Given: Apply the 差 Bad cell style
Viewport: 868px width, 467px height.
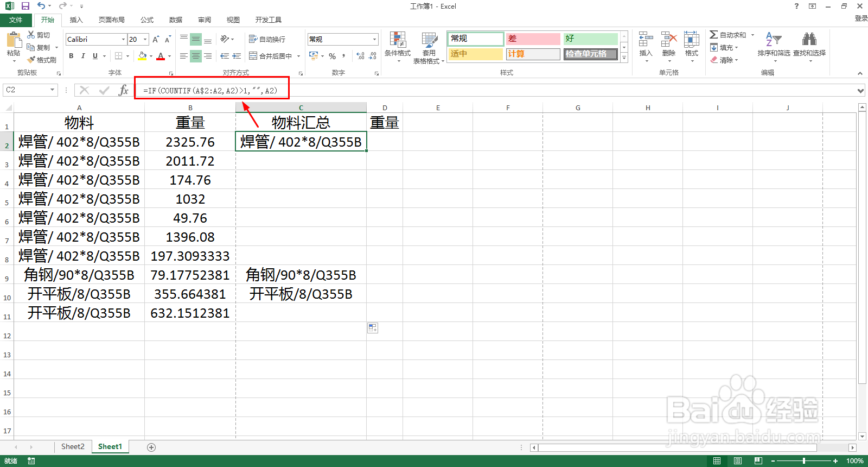Looking at the screenshot, I should [x=533, y=39].
